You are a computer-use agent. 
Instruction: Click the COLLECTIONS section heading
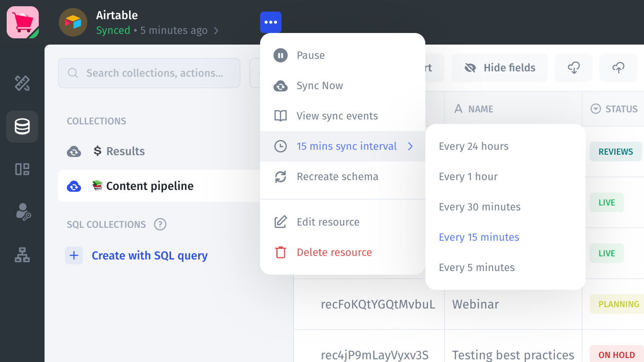tap(97, 121)
